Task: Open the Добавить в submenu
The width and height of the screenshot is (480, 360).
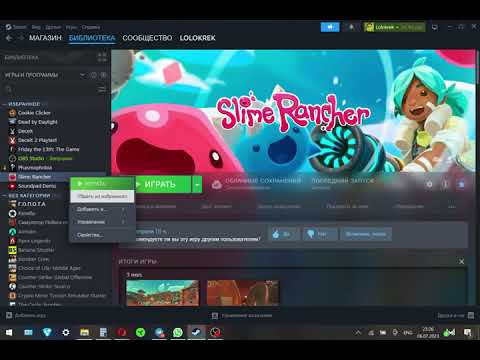Action: pyautogui.click(x=102, y=209)
